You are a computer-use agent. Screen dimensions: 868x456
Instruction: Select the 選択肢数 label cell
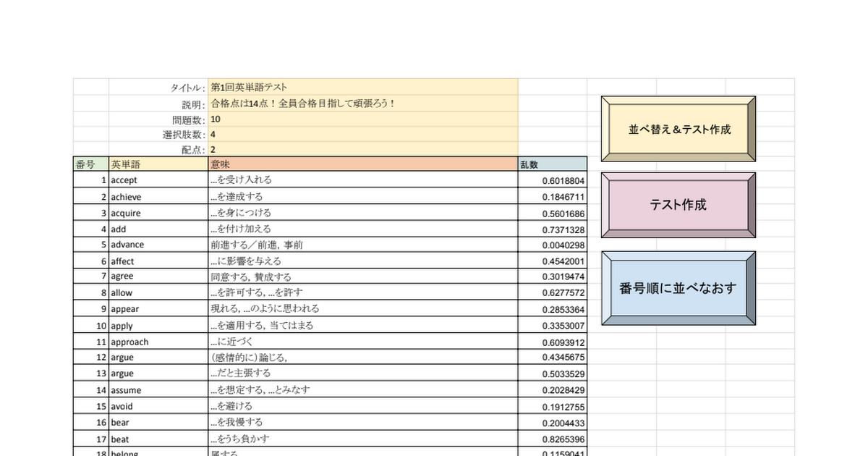158,135
